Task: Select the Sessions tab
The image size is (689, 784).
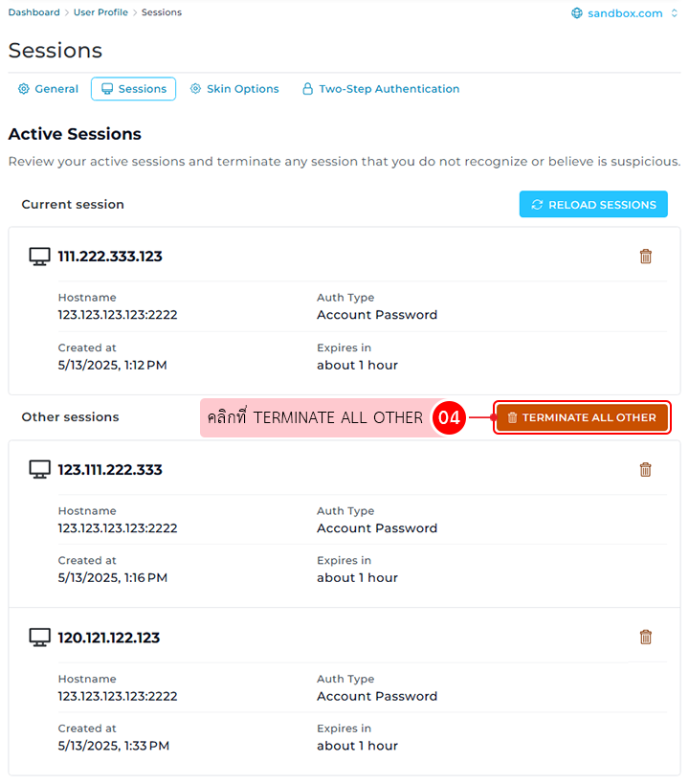Action: (x=134, y=89)
